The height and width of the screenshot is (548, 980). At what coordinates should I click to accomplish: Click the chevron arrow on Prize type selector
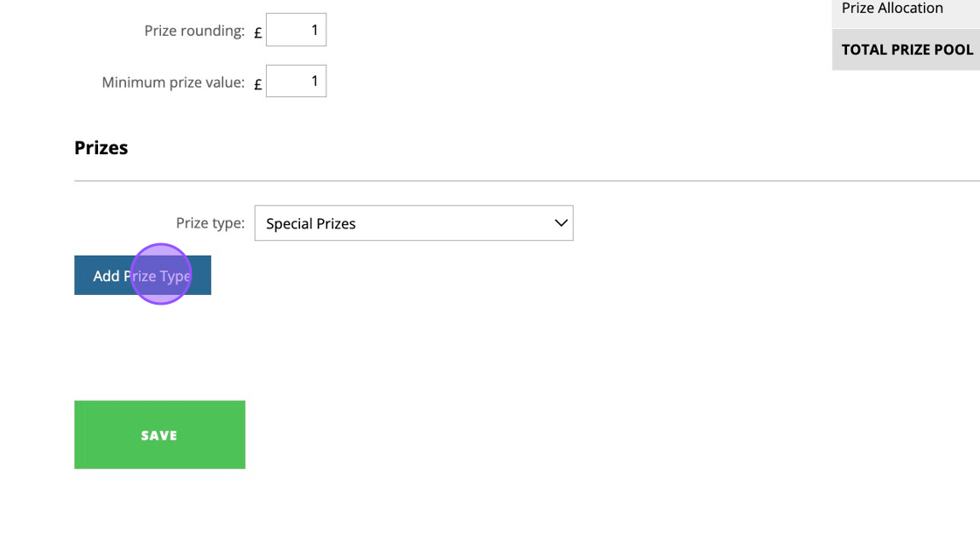point(561,222)
